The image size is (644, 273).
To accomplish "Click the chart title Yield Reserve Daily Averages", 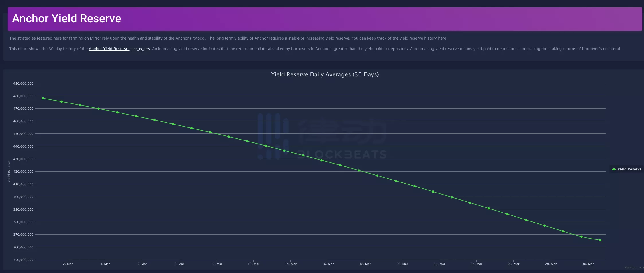I will 325,75.
